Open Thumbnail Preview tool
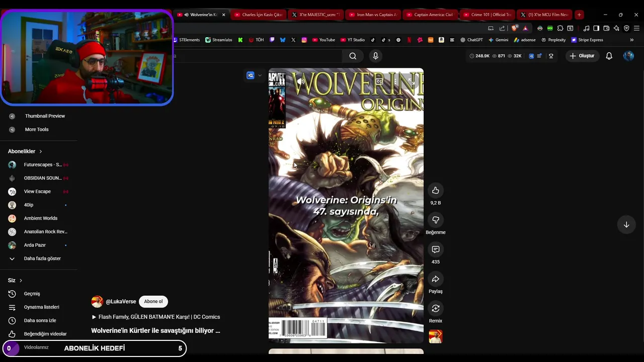Image resolution: width=644 pixels, height=362 pixels. tap(45, 116)
